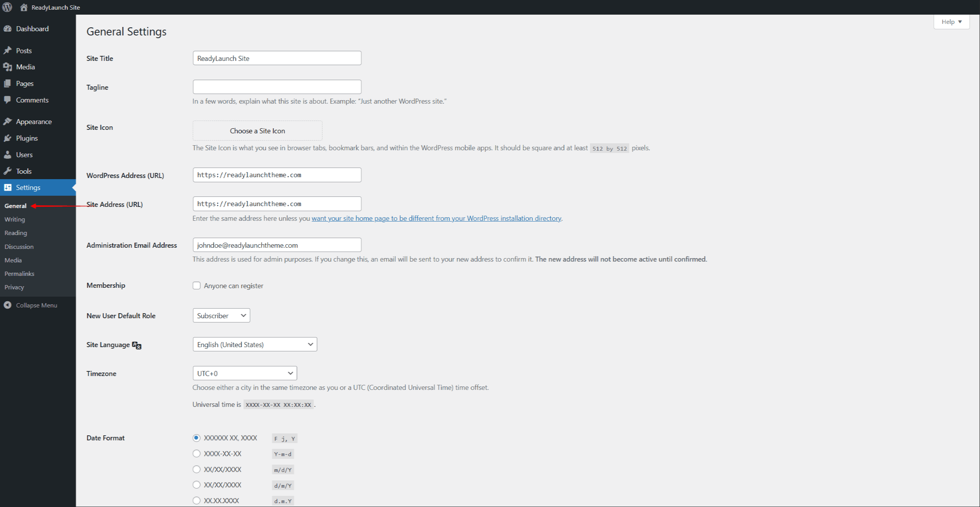Click the WordPress Address URL field

277,175
